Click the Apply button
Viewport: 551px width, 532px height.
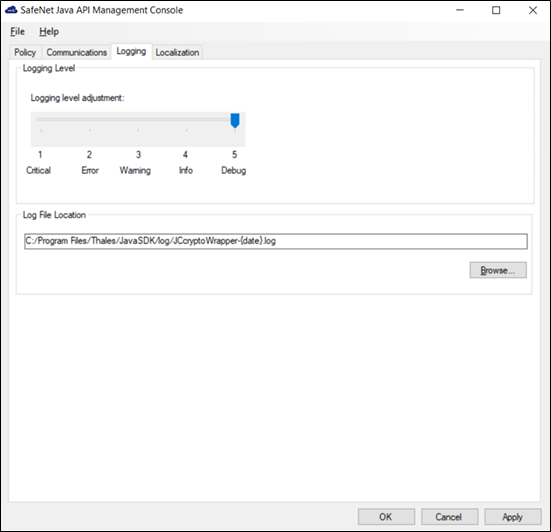(513, 517)
